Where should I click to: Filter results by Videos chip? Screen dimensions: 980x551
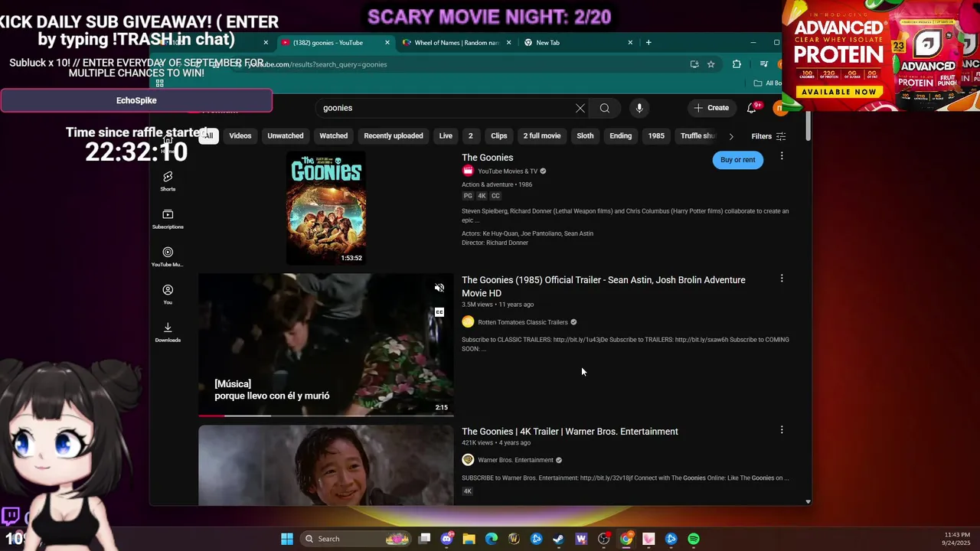click(x=240, y=136)
